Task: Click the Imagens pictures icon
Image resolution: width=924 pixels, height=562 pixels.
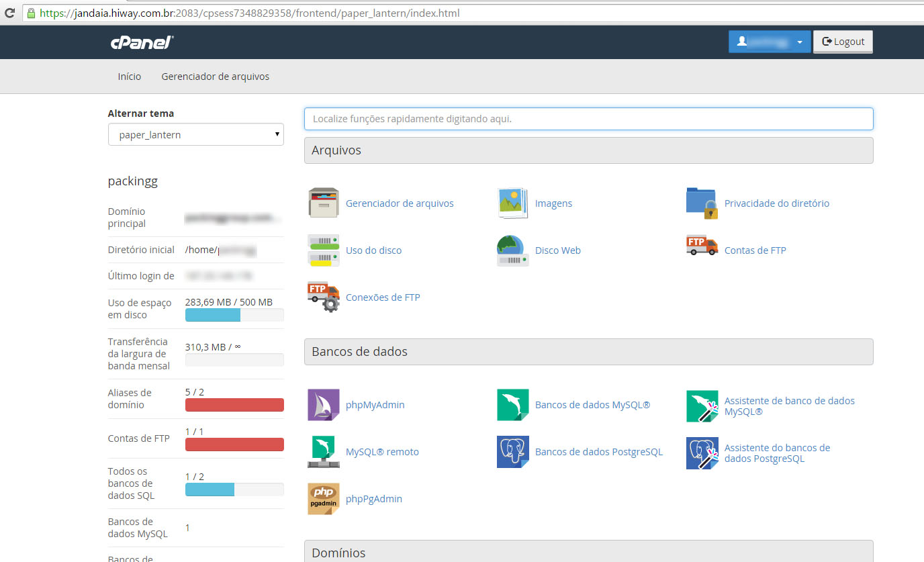Action: [513, 203]
